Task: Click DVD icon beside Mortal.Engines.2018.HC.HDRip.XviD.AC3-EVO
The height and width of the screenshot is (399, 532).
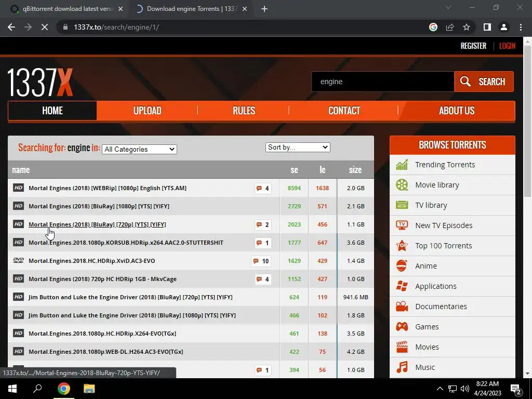Action: click(18, 261)
